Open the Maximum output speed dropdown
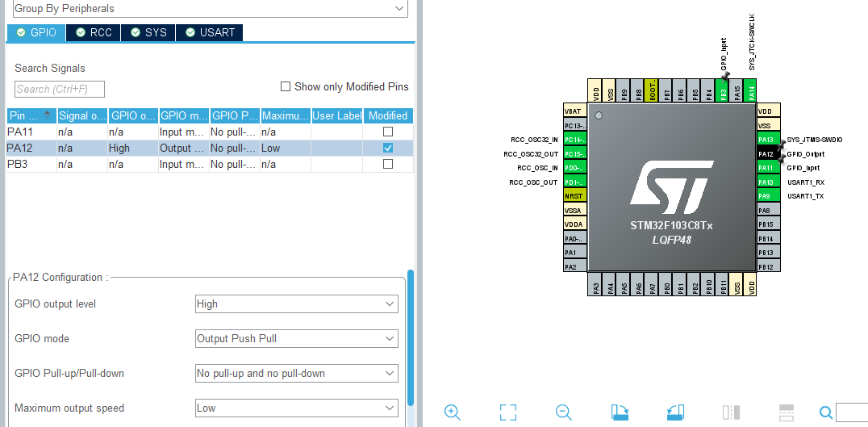868x427 pixels. click(296, 408)
